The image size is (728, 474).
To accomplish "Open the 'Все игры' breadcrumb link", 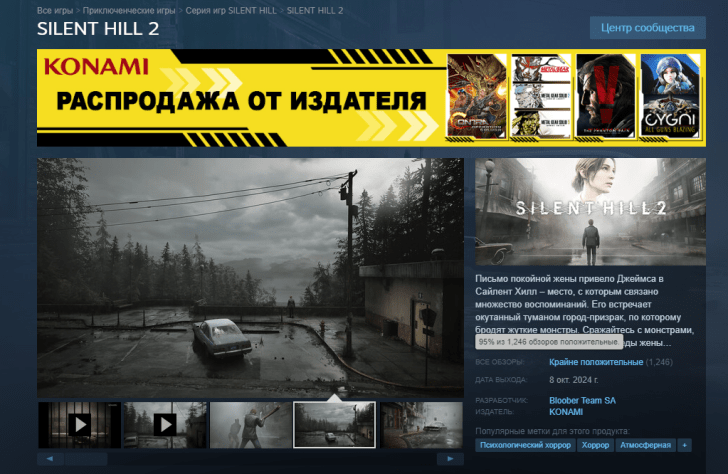I will tap(55, 11).
